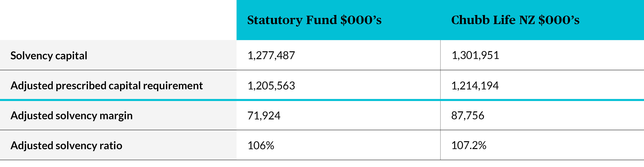The width and height of the screenshot is (644, 167).
Task: Select the 107.2% solvency ratio value
Action: (x=469, y=146)
